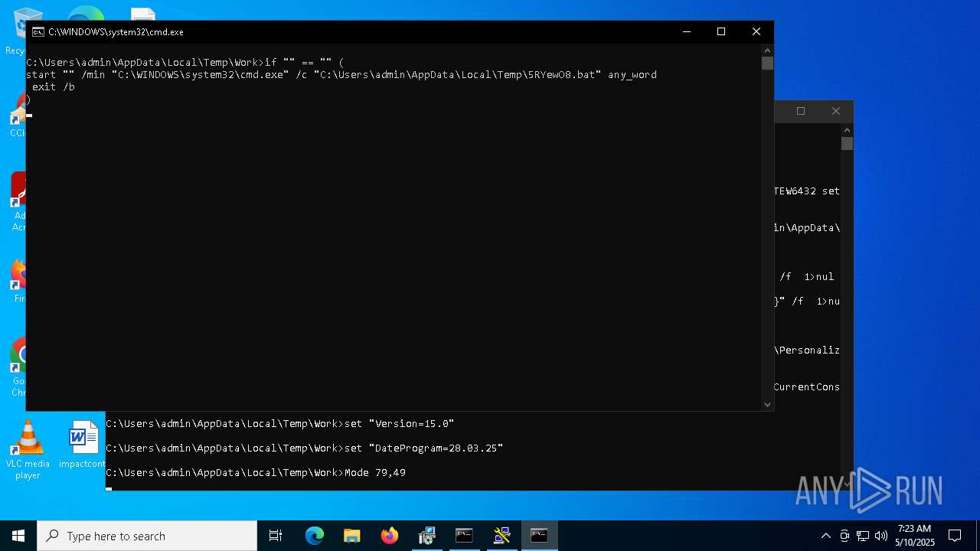
Task: Click the front cmd window scrollbar thumb
Action: 767,63
